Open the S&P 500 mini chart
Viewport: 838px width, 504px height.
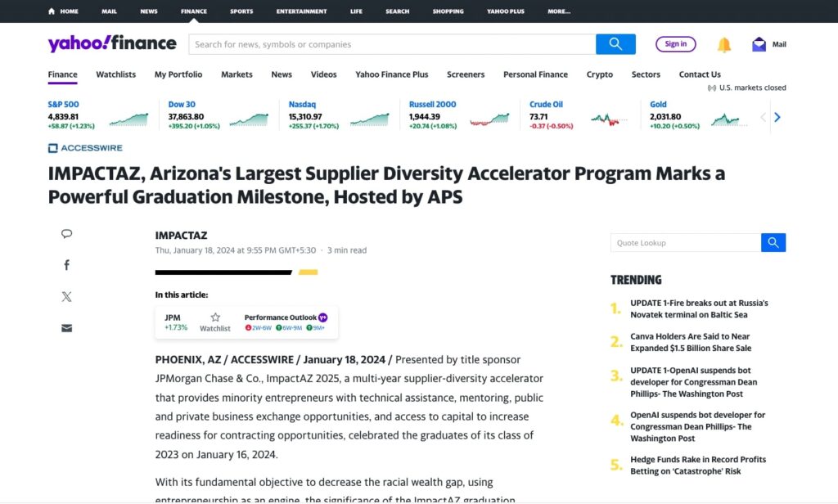click(x=128, y=119)
